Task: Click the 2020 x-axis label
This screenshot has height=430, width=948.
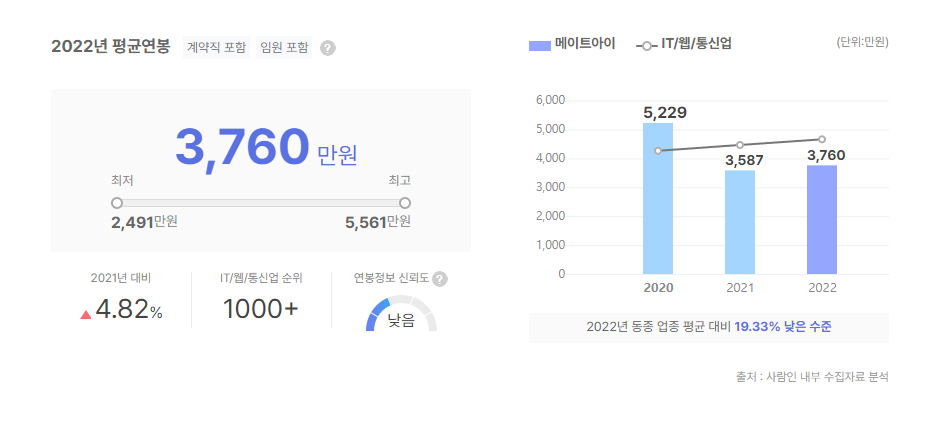Action: 658,288
